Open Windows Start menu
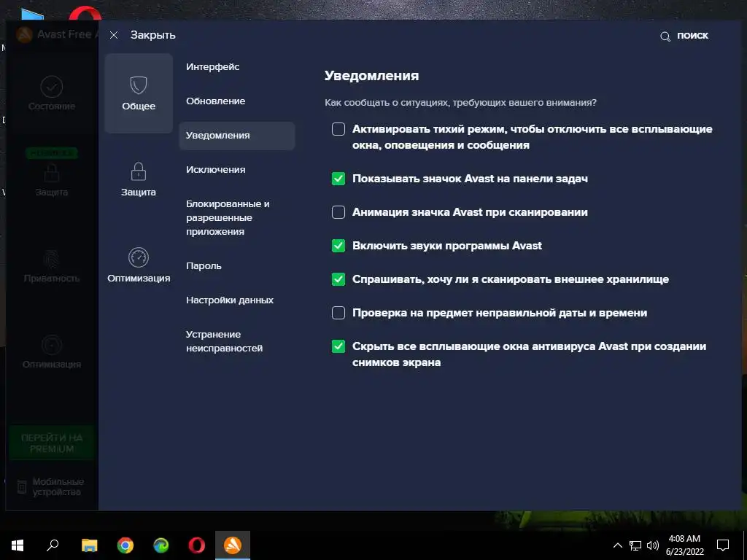The width and height of the screenshot is (747, 560). coord(18,545)
